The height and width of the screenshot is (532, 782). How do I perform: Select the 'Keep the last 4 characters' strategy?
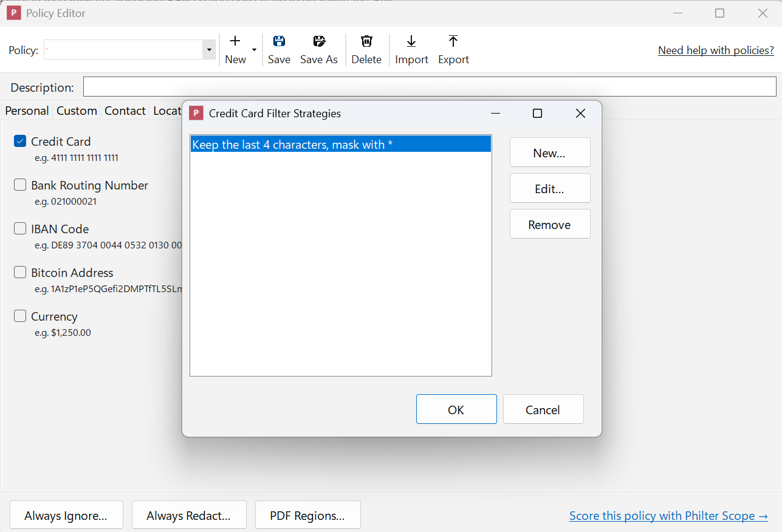[340, 145]
